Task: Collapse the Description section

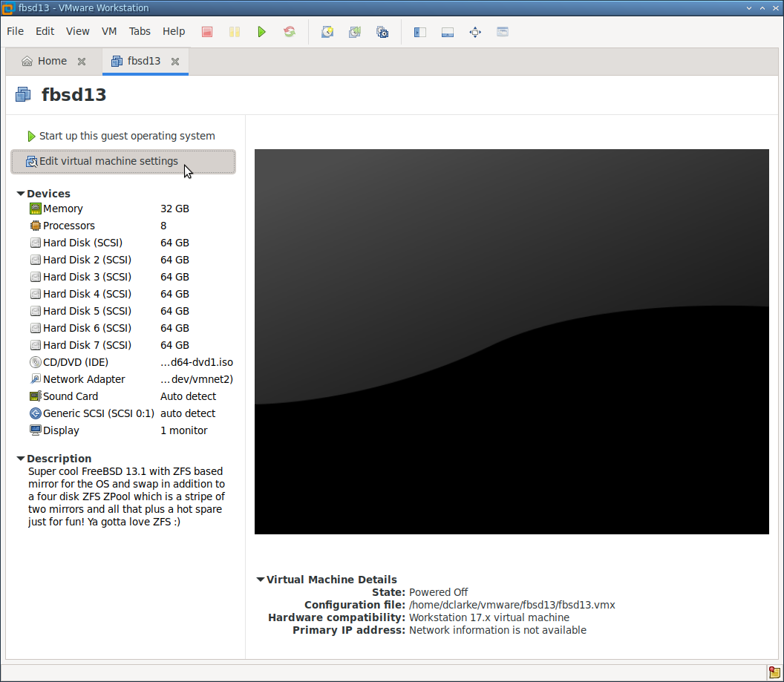Action: [21, 459]
